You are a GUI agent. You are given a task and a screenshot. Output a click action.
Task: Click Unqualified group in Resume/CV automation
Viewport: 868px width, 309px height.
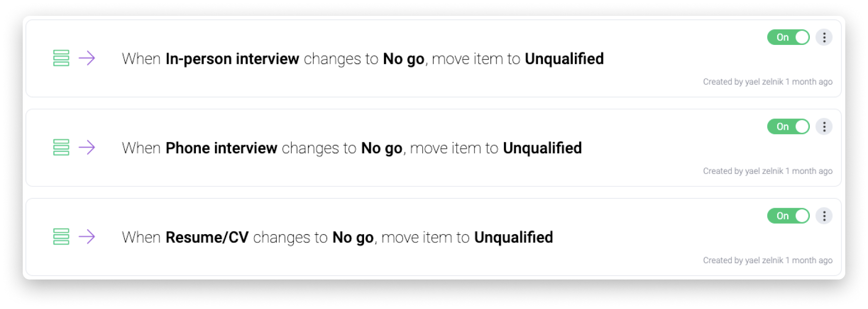point(514,237)
